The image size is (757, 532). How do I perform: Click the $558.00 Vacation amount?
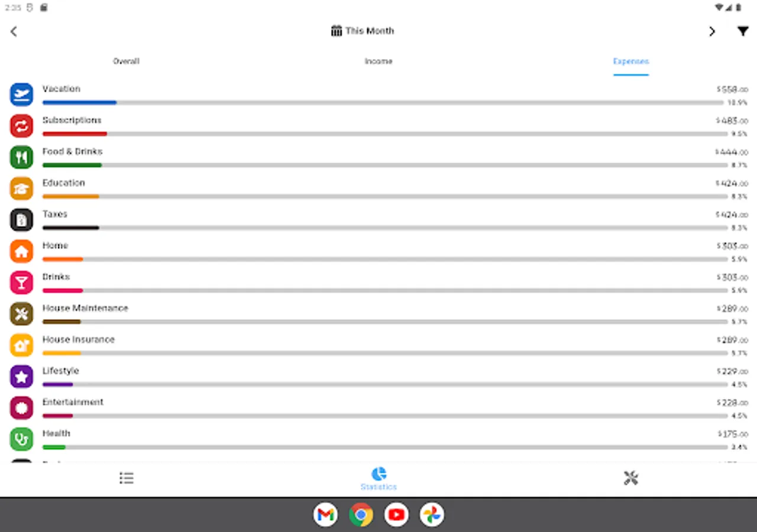(732, 89)
